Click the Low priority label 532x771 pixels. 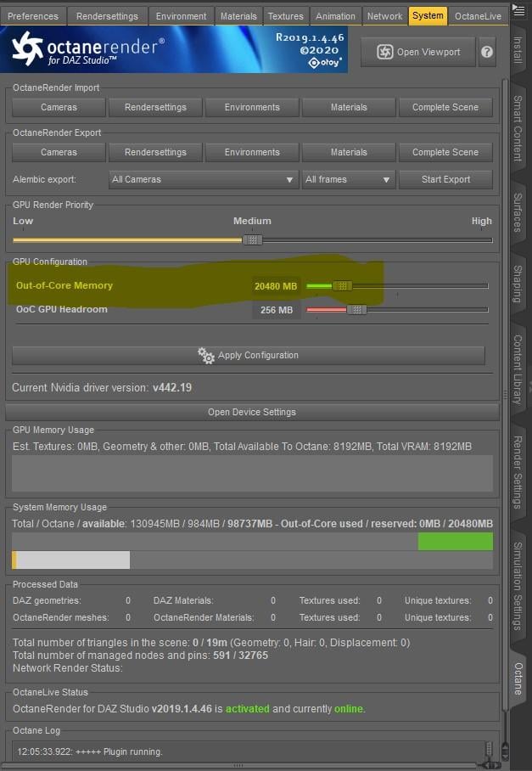pos(23,221)
